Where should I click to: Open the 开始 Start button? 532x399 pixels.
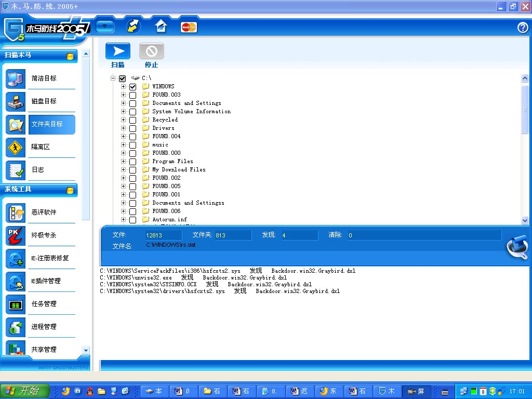tap(25, 391)
